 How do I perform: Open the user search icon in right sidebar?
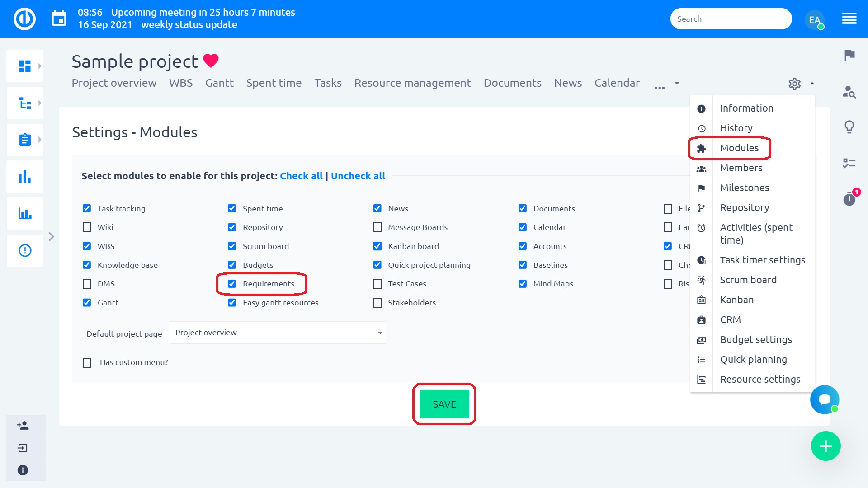[849, 92]
